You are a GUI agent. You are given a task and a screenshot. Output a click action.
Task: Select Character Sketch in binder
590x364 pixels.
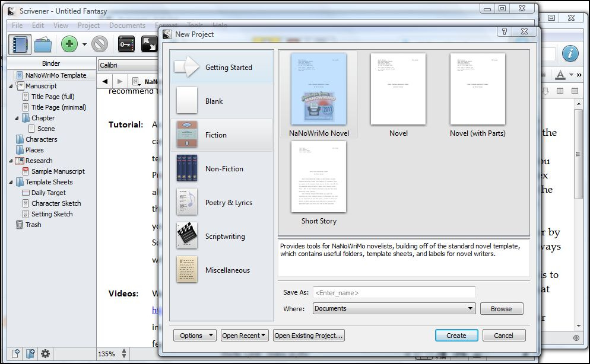[x=56, y=203]
